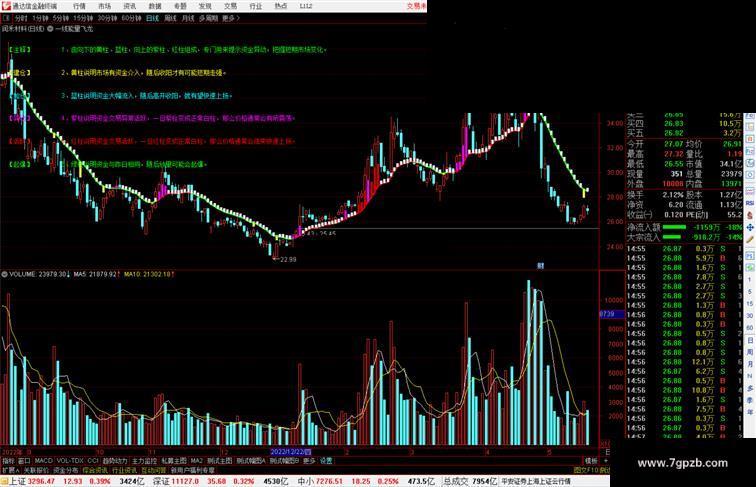
Task: Expand the 扩展 panel toggle
Action: [10, 470]
